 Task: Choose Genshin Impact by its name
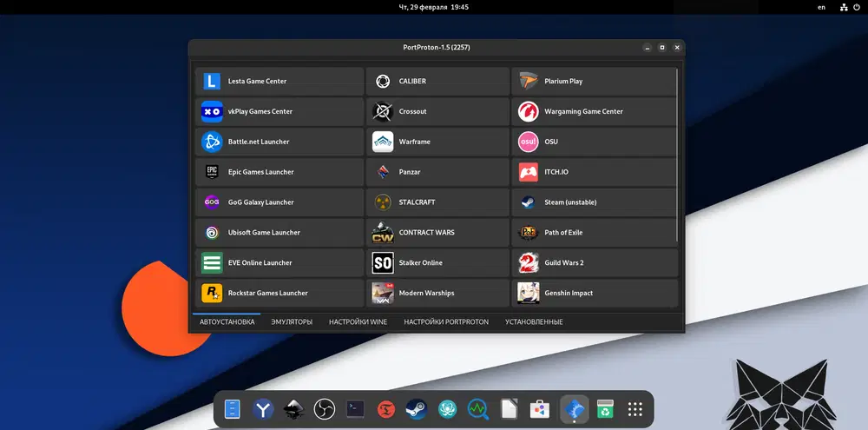tap(569, 293)
